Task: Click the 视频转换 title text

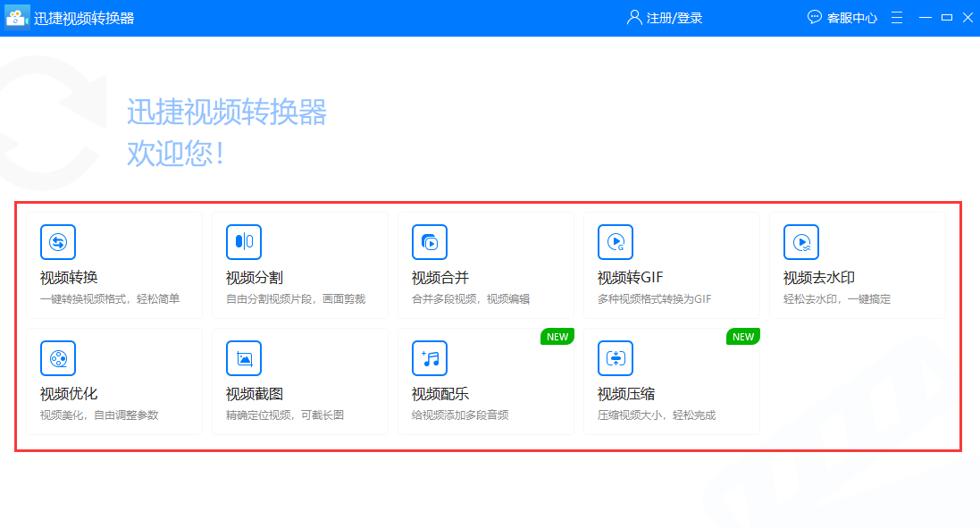Action: point(69,278)
